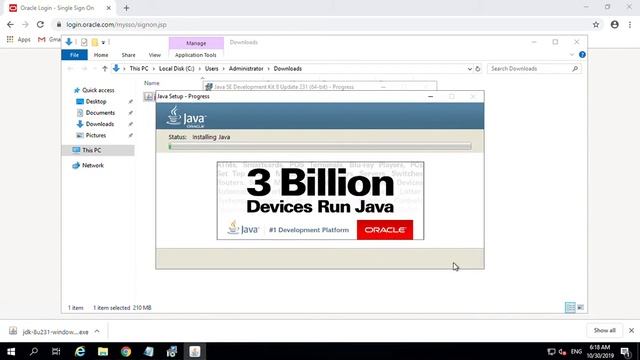Select the Manage contextual tab
Viewport: 640px width, 360px height.
point(196,43)
